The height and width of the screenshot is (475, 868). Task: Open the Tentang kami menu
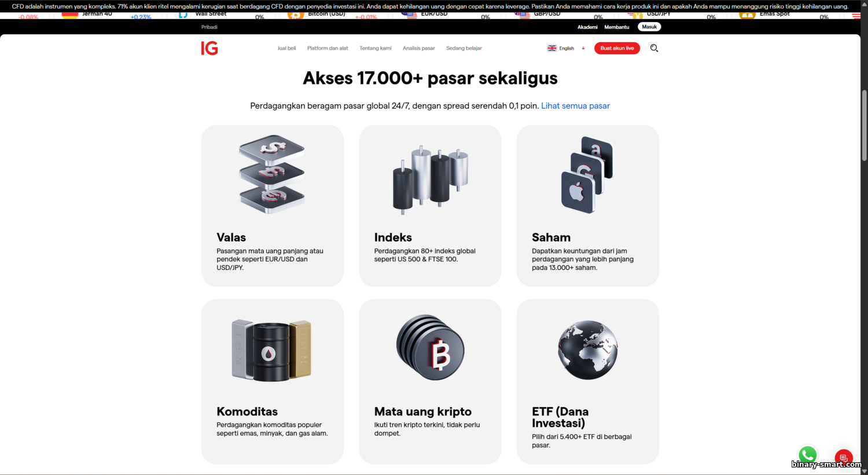click(376, 48)
